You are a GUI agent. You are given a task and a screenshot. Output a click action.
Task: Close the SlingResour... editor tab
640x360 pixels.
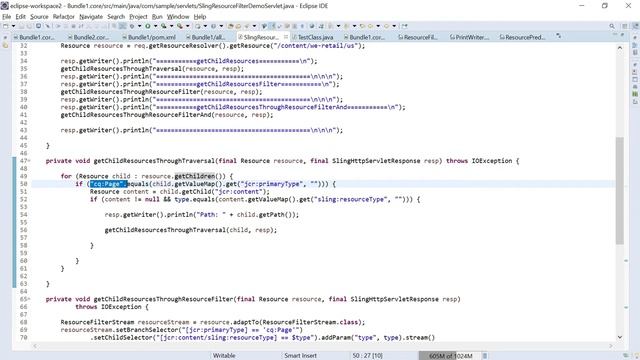(x=286, y=37)
